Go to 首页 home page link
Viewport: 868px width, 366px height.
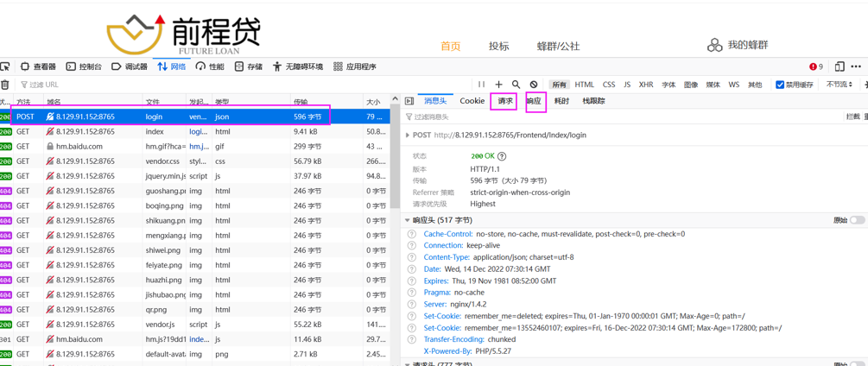tap(451, 46)
